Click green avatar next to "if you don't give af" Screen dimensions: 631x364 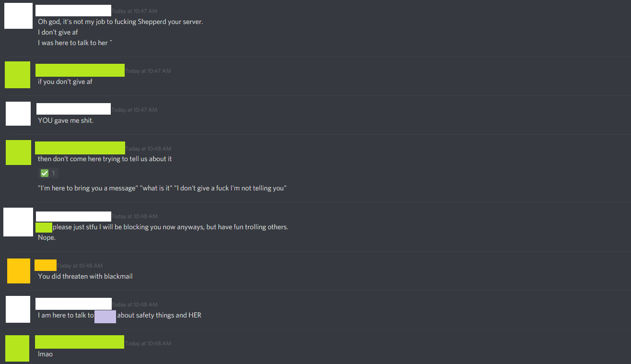[17, 75]
